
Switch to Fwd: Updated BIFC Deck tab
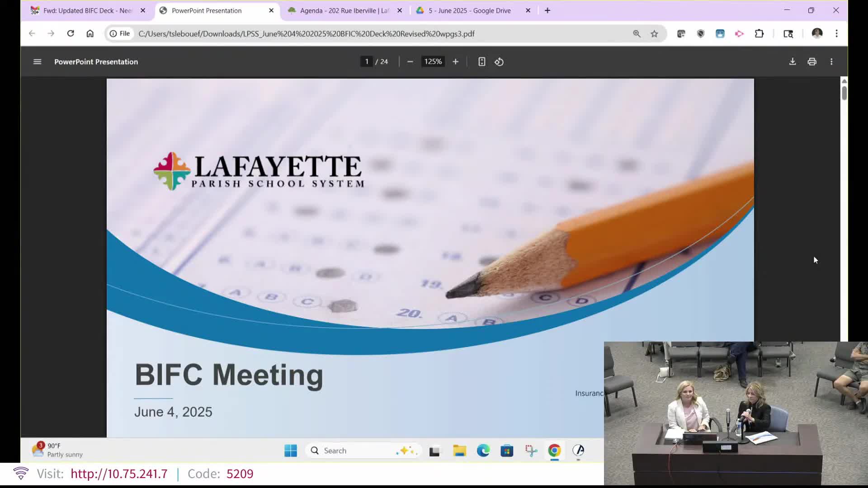(87, 10)
